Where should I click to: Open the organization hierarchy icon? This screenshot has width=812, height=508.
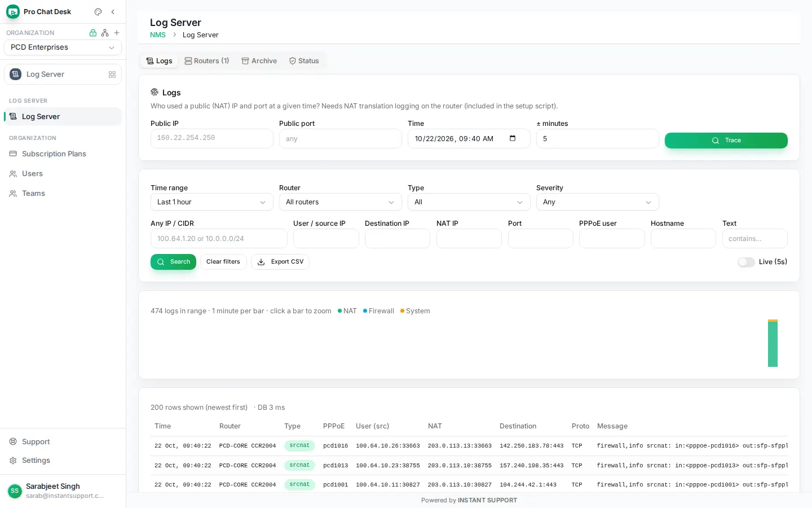pyautogui.click(x=105, y=33)
